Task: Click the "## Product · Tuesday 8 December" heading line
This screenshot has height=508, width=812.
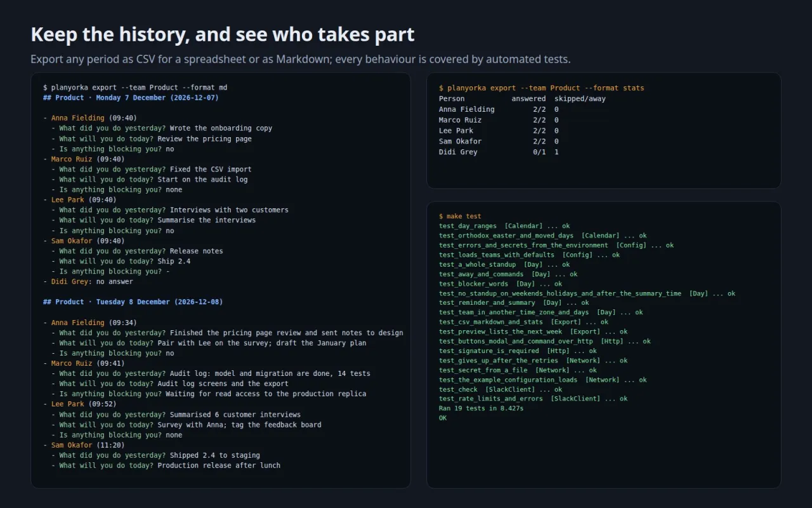Action: pos(133,302)
